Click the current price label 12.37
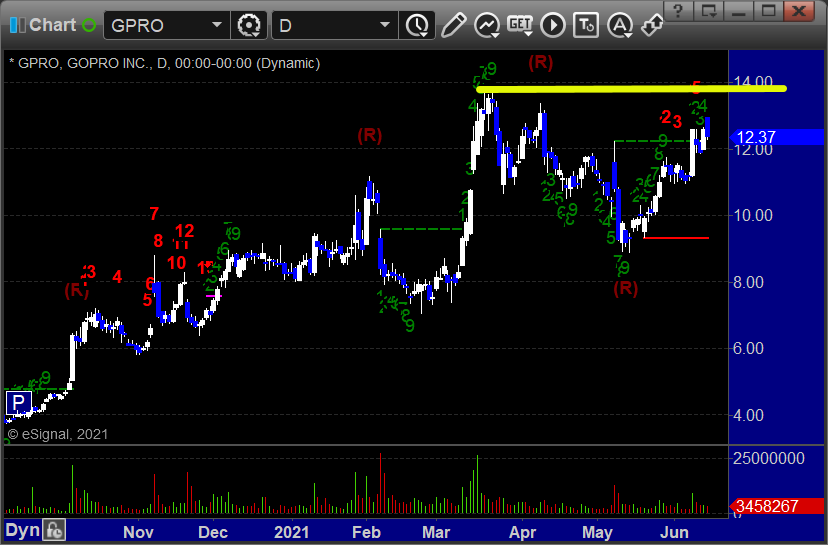 tap(776, 137)
